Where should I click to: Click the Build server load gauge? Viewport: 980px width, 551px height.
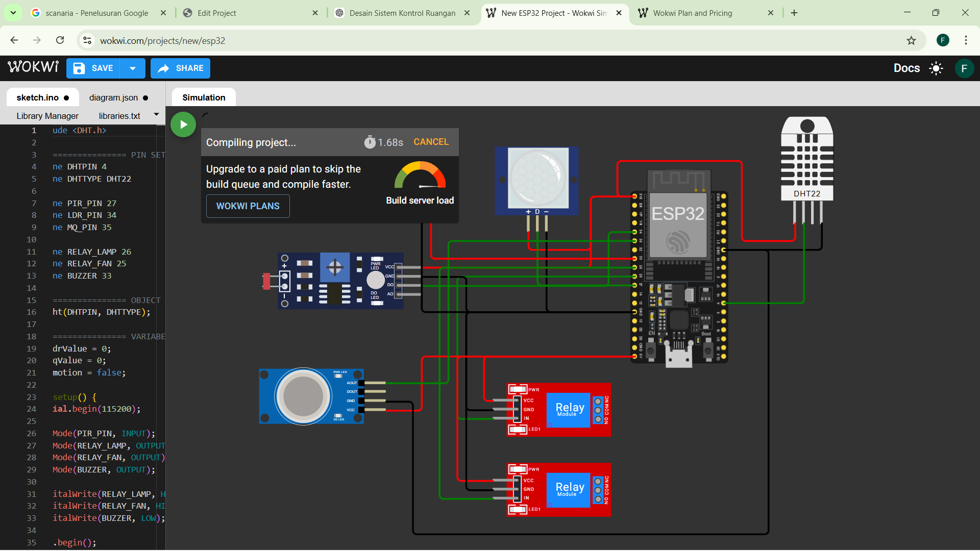[x=420, y=175]
